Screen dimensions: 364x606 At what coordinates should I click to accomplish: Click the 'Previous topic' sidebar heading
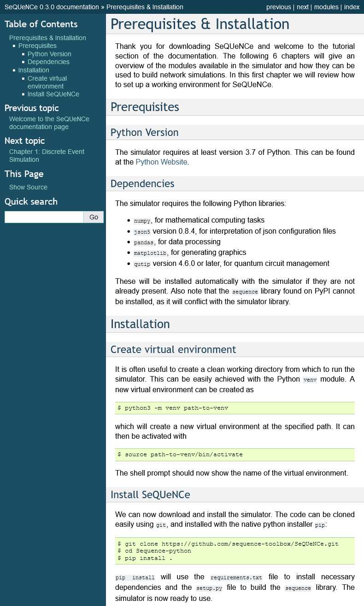32,108
